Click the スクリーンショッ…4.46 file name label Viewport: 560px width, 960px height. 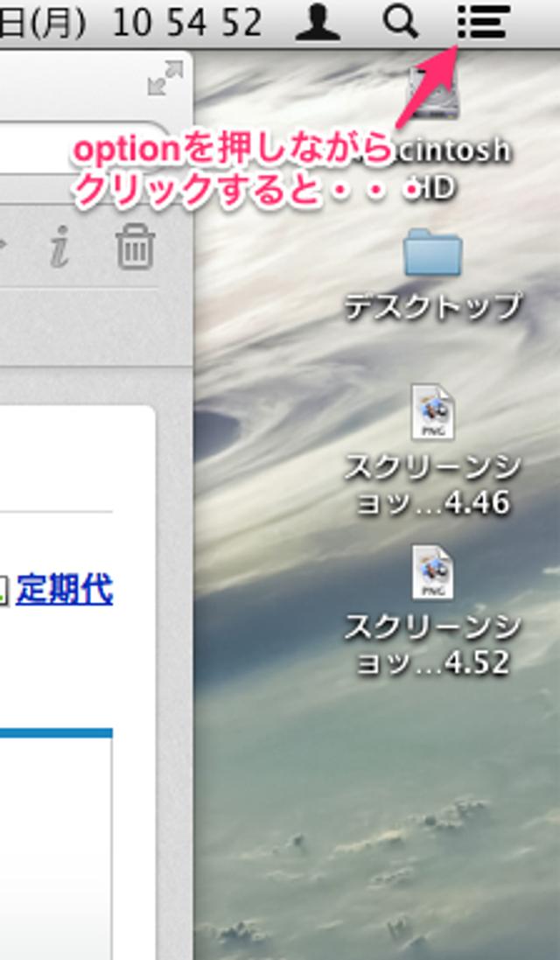(433, 486)
